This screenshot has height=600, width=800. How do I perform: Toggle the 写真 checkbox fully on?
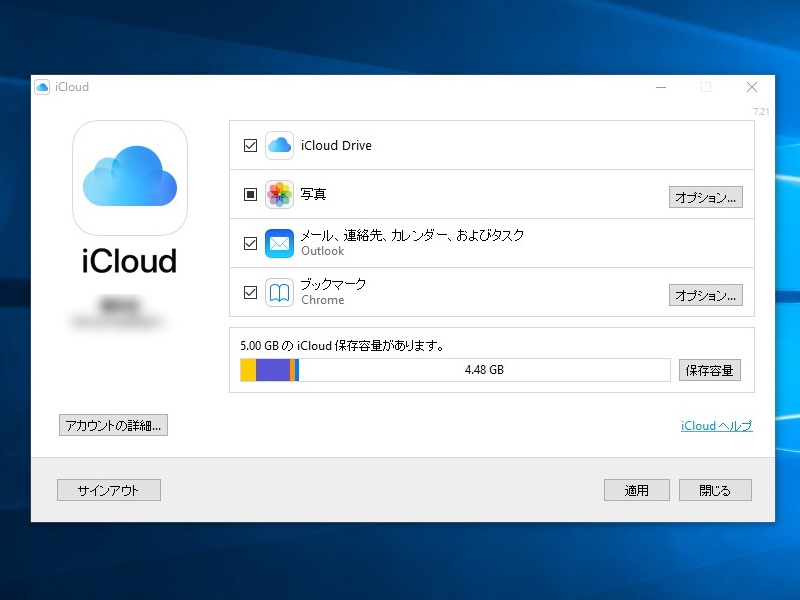(x=248, y=194)
